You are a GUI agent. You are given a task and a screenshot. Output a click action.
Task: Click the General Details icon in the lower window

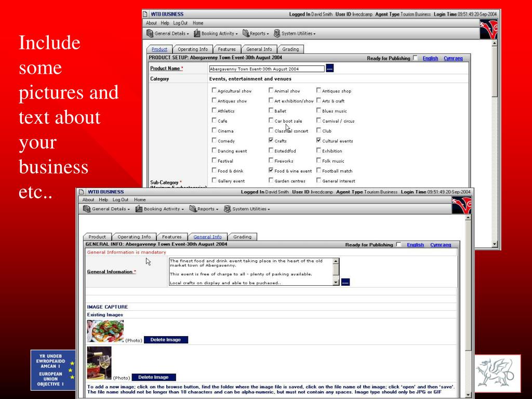[87, 209]
